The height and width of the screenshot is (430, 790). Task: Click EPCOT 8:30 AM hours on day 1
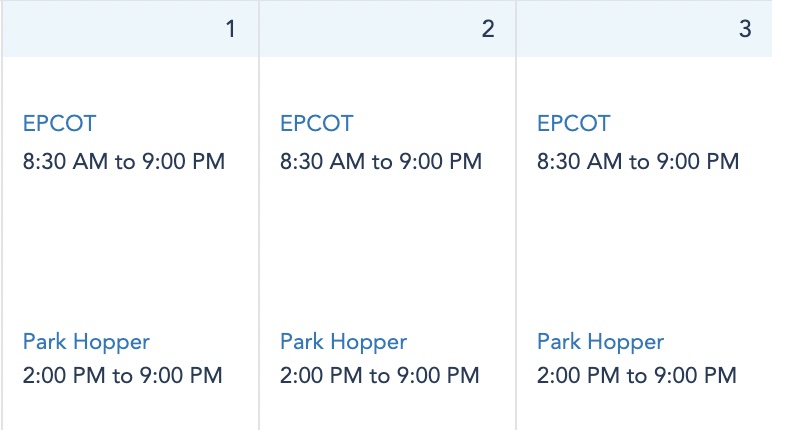[124, 162]
